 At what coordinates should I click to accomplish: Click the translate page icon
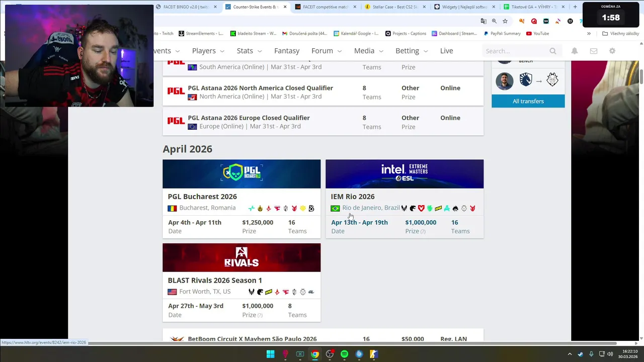tap(484, 21)
